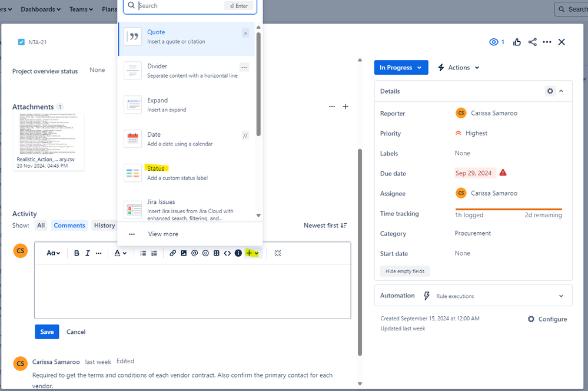The width and height of the screenshot is (588, 391).
Task: Toggle Newest first sort order
Action: point(325,226)
